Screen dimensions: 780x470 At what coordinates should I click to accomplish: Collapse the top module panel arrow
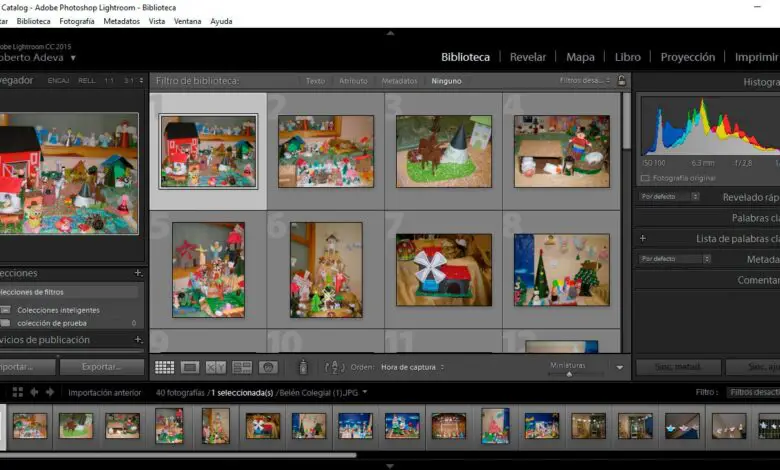390,33
